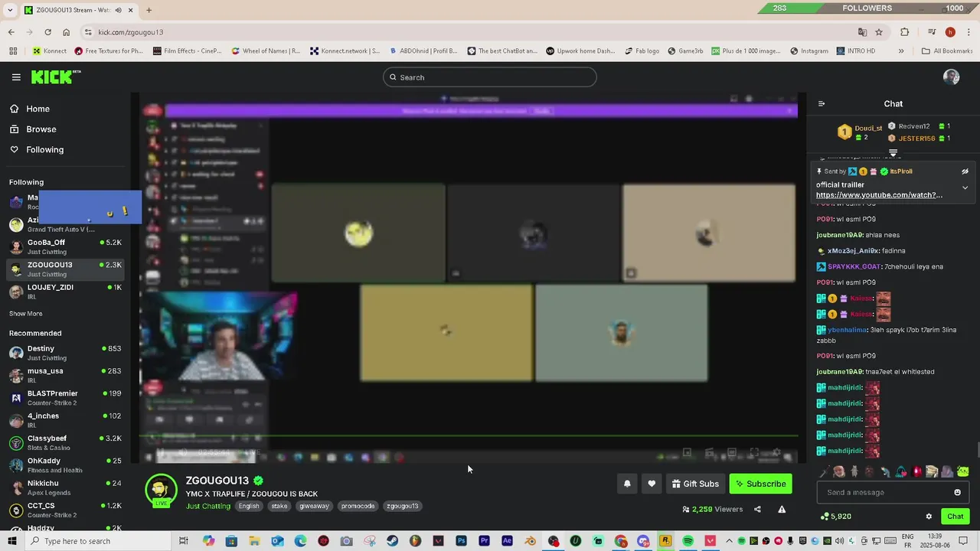Click the Gift Subs button
980x551 pixels.
coord(695,484)
